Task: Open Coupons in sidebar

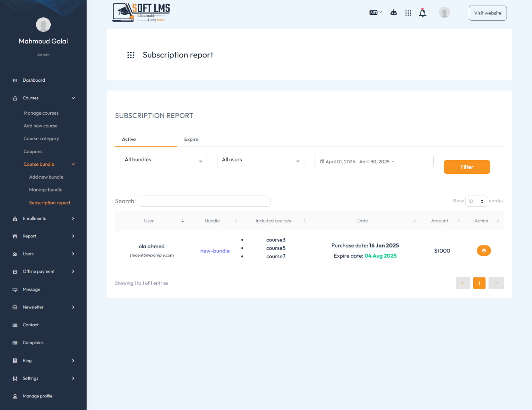Action: click(x=33, y=152)
